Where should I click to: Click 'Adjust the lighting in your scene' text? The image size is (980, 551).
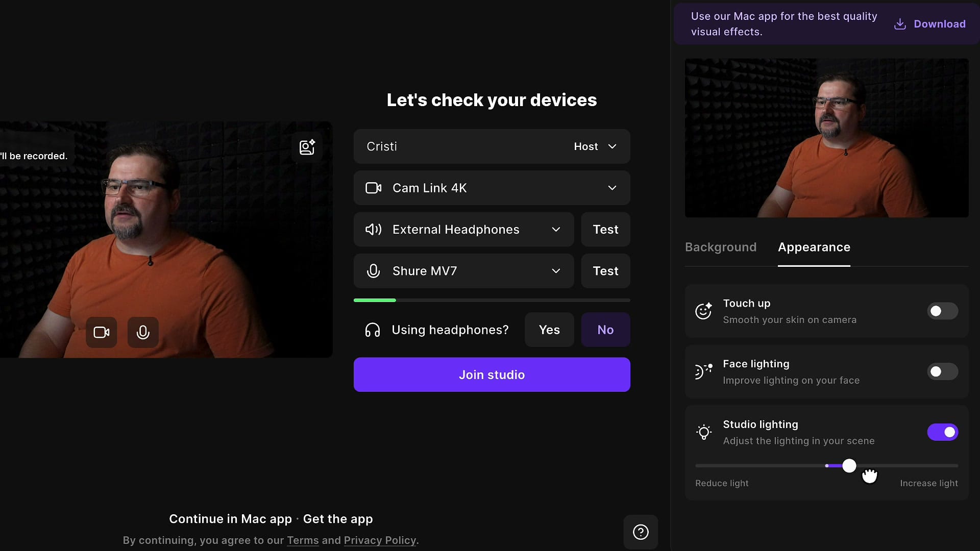799,441
